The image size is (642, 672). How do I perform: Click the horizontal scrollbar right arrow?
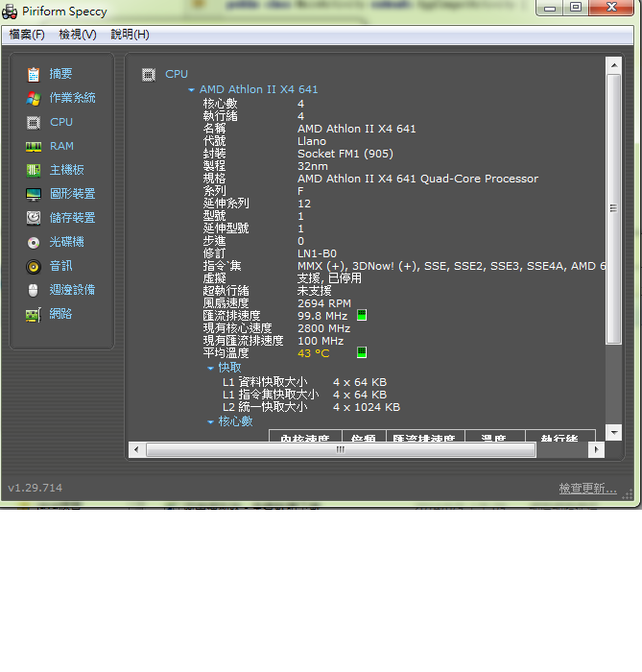tap(596, 449)
